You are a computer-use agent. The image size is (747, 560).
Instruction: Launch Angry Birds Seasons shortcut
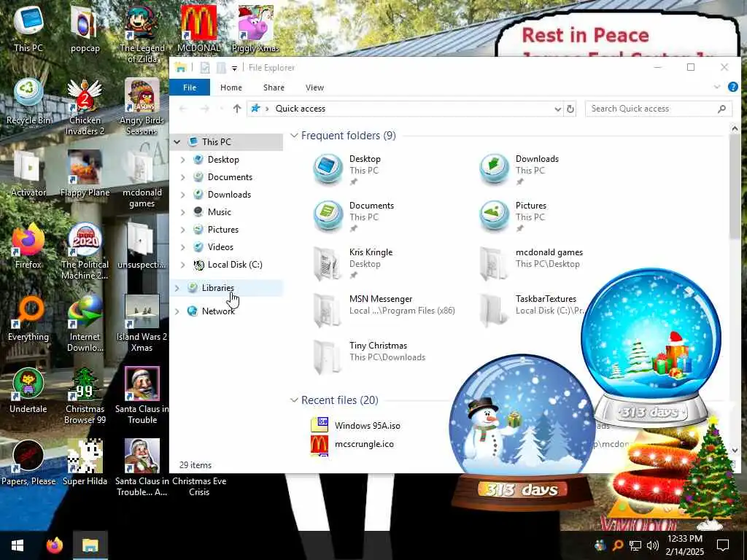click(x=142, y=106)
